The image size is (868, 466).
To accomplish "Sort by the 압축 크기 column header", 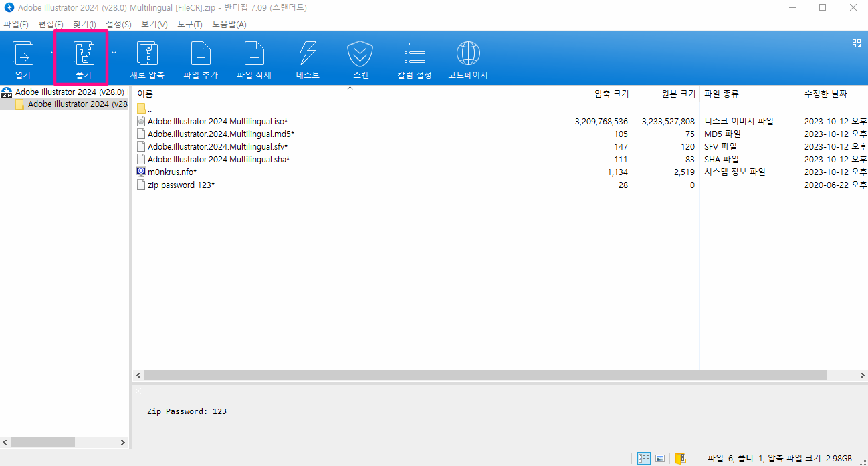I will click(600, 94).
